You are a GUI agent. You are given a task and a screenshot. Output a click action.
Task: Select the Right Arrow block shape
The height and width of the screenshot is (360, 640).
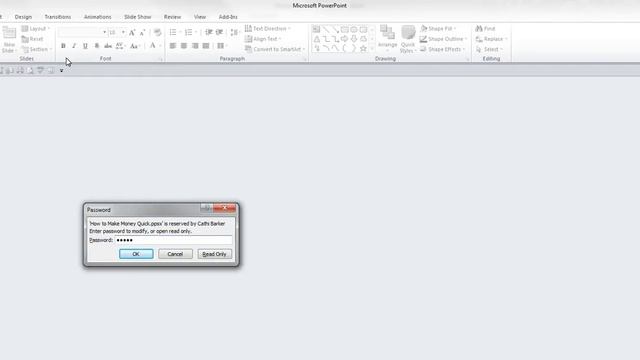pyautogui.click(x=344, y=39)
